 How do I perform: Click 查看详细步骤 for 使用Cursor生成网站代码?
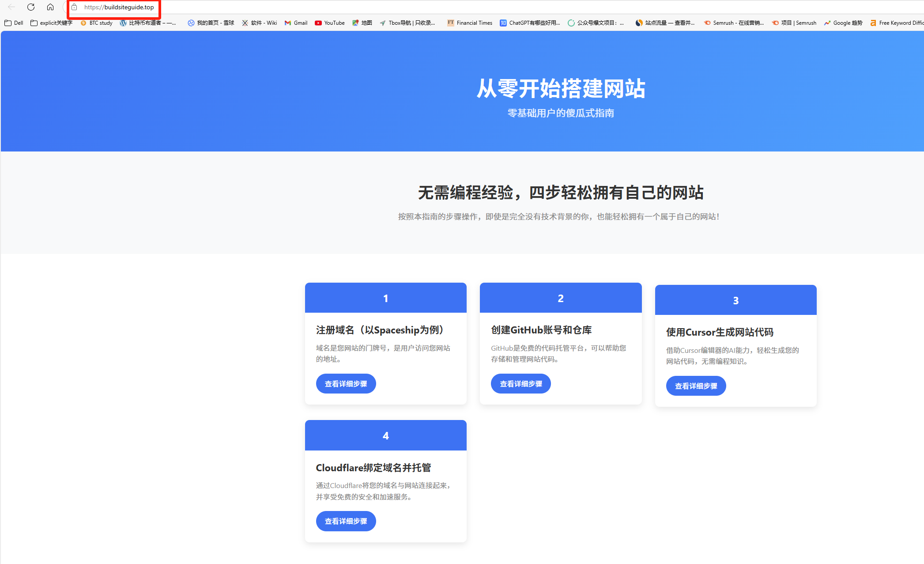click(x=696, y=386)
